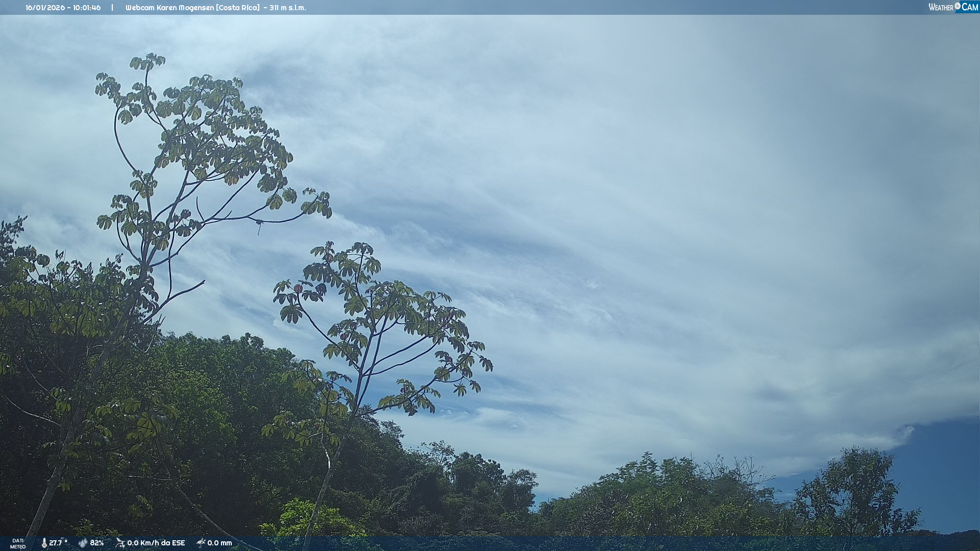
Task: Click the 10:01:46 time stamp
Action: click(x=87, y=8)
